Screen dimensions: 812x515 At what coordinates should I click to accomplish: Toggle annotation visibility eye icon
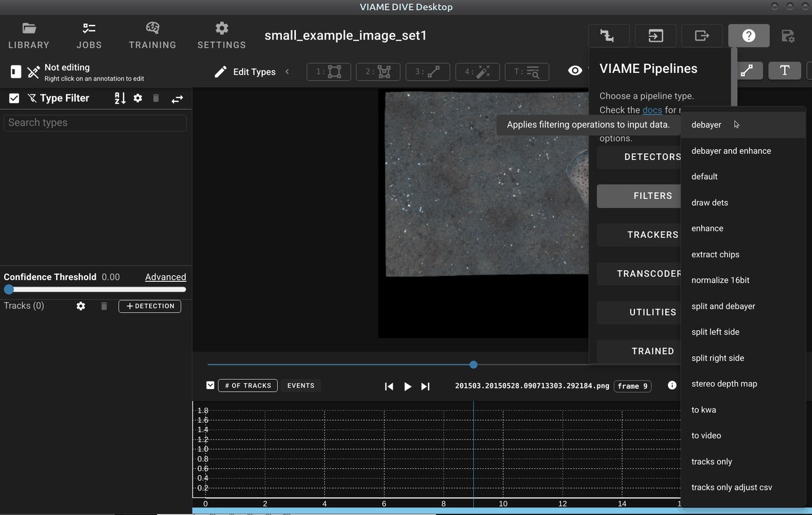[x=575, y=70]
